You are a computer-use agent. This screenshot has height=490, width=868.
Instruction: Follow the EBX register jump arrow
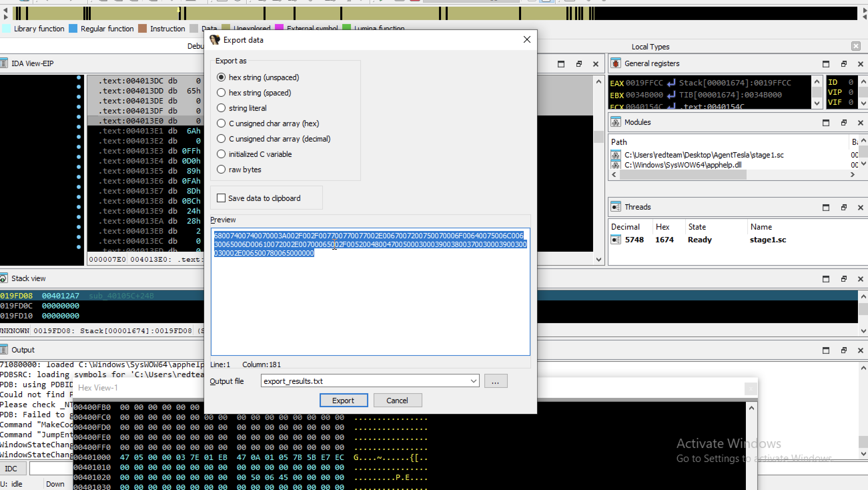pyautogui.click(x=671, y=95)
